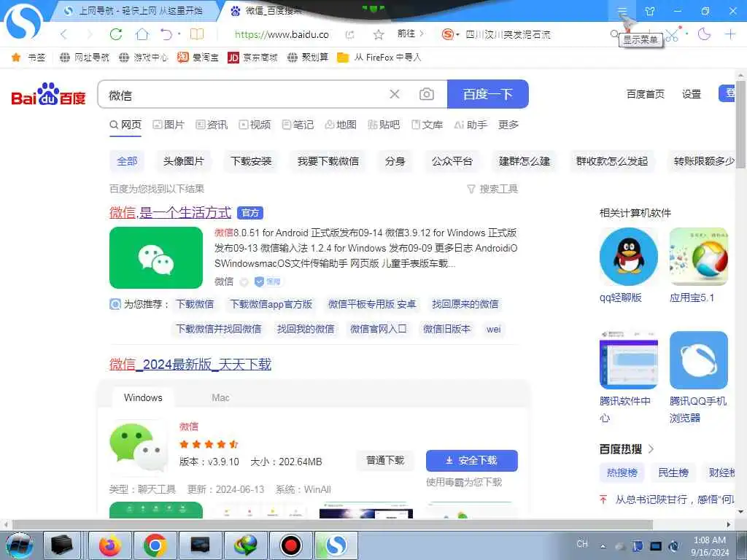747x560 pixels.
Task: Click the Windows Start button
Action: pyautogui.click(x=19, y=545)
